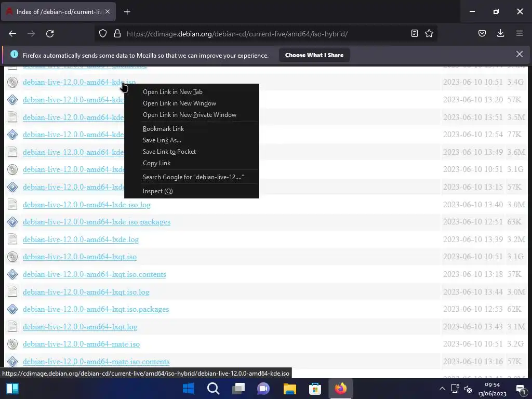Download debian-live-12.0.0-amd64-lxqt.iso

click(x=79, y=257)
